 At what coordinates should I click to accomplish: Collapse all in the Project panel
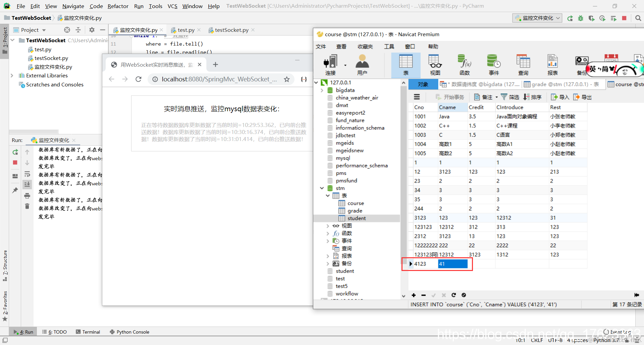point(78,30)
